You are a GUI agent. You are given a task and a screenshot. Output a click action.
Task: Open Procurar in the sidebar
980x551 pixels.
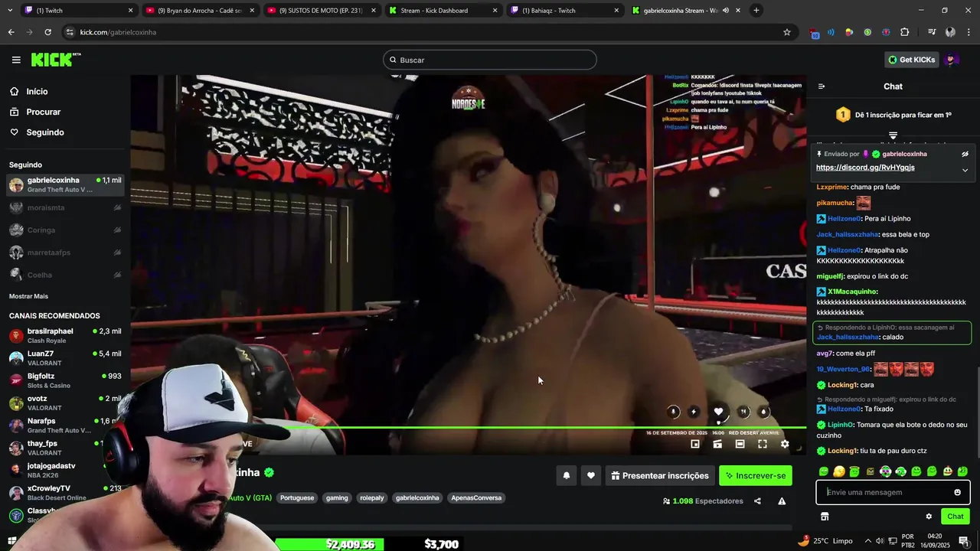click(x=43, y=112)
